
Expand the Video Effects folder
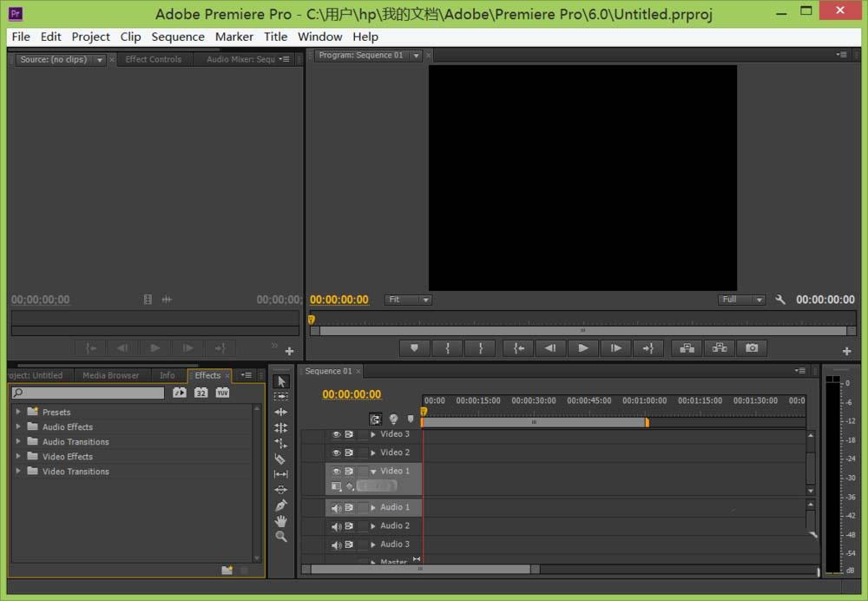tap(18, 456)
